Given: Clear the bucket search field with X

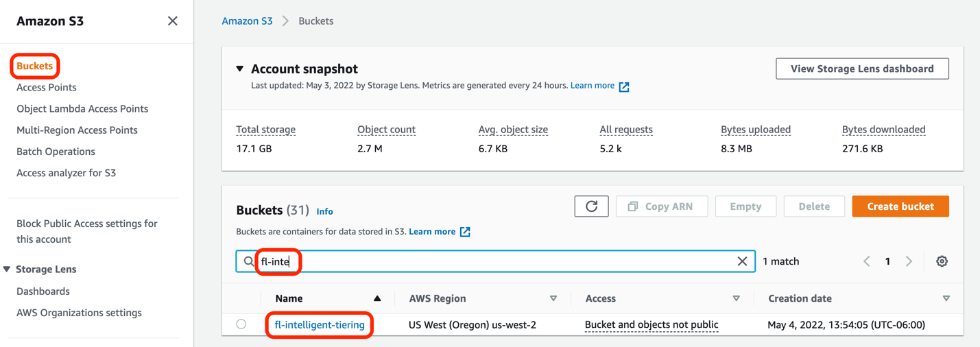Looking at the screenshot, I should point(742,261).
